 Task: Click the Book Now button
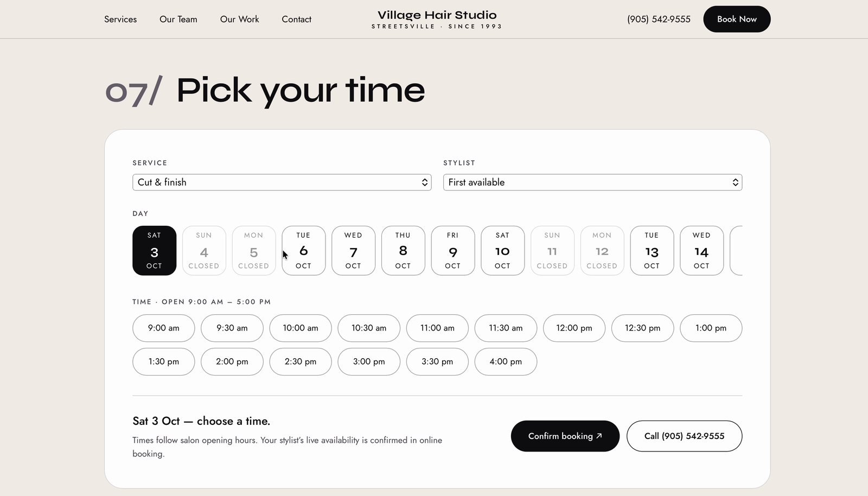[737, 19]
